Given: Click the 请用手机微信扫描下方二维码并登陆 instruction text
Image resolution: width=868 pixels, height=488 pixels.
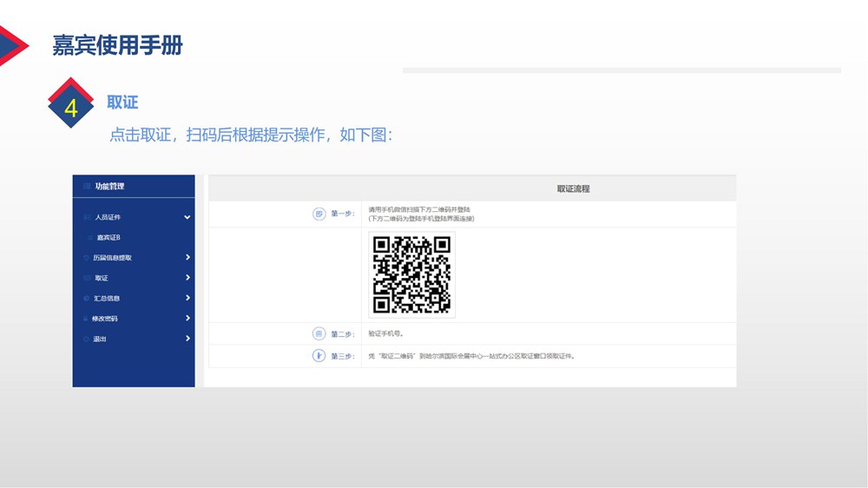Looking at the screenshot, I should pos(419,210).
